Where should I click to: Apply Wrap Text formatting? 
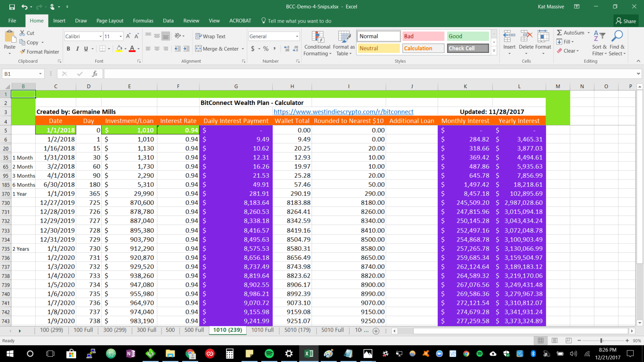[211, 36]
